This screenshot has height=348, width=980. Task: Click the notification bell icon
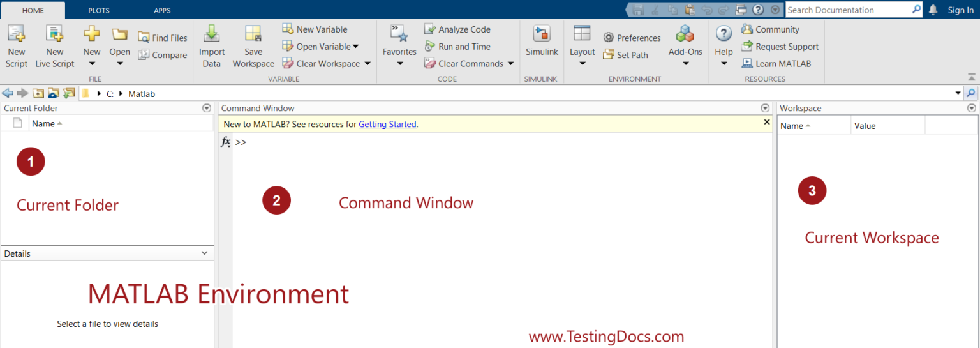(933, 10)
